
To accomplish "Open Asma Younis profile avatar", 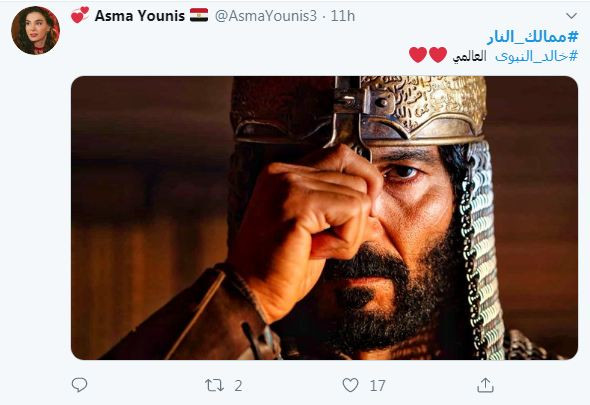I will (35, 30).
